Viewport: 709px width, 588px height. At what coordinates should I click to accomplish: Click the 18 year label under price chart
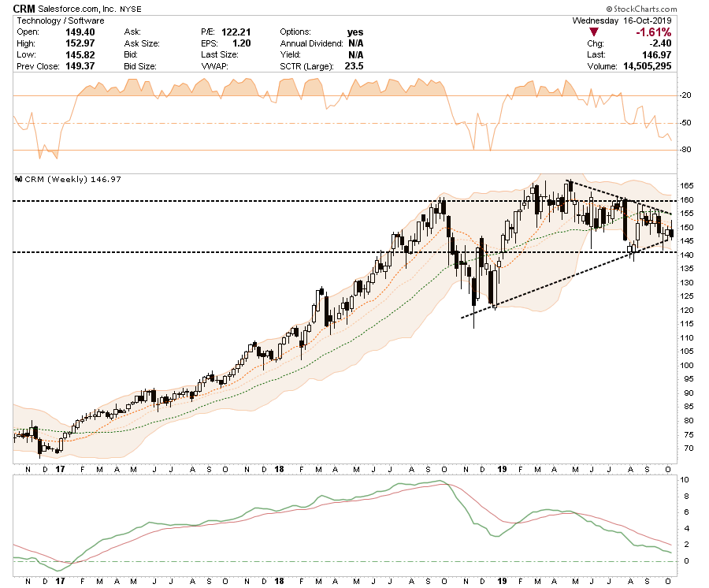[279, 470]
